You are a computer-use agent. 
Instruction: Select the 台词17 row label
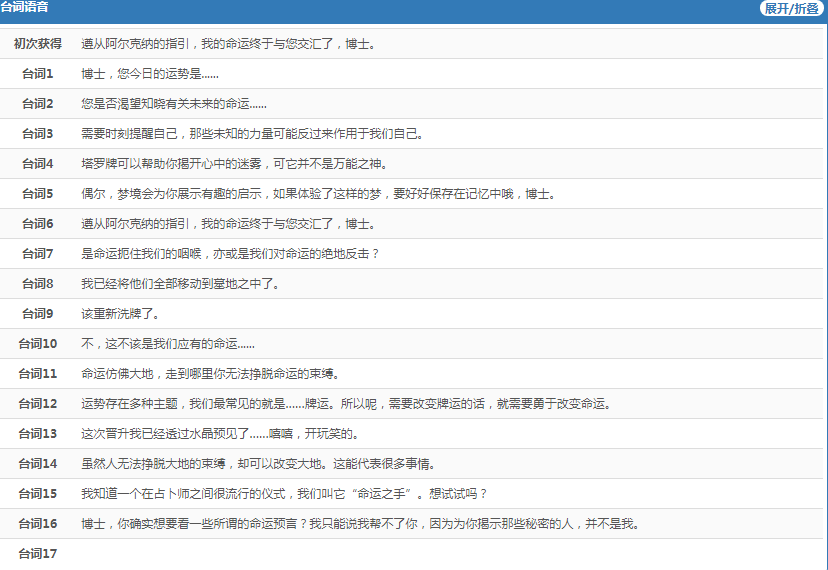pos(37,554)
